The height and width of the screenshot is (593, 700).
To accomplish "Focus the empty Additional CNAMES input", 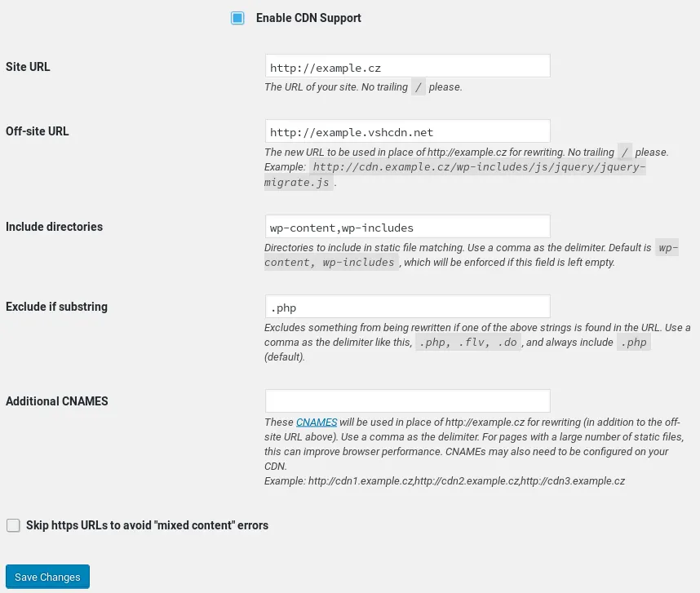I will [408, 401].
